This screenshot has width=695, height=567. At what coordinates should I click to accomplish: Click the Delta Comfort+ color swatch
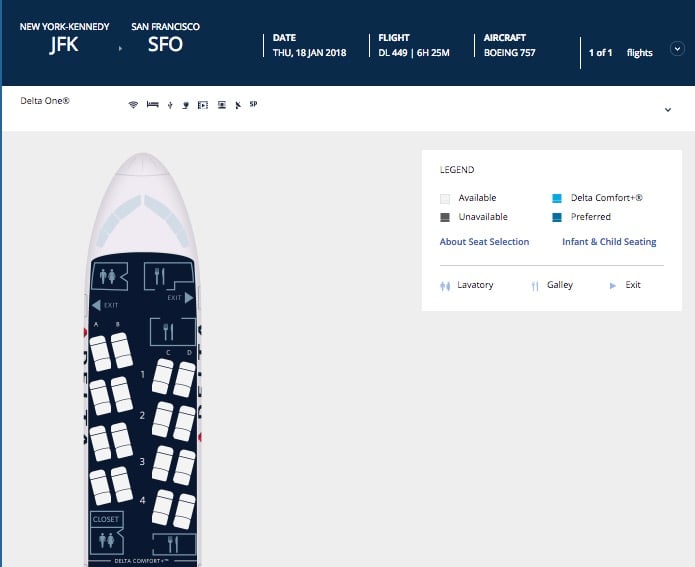pyautogui.click(x=557, y=198)
